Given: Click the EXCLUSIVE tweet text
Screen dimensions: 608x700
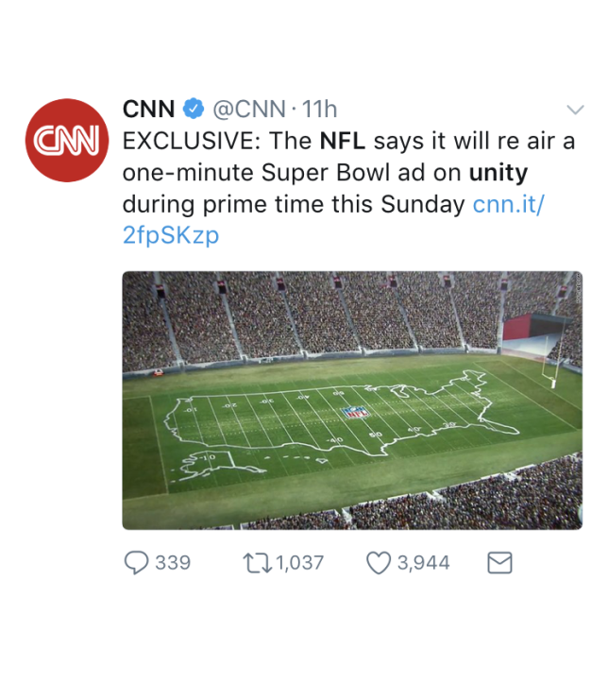Looking at the screenshot, I should click(187, 142).
